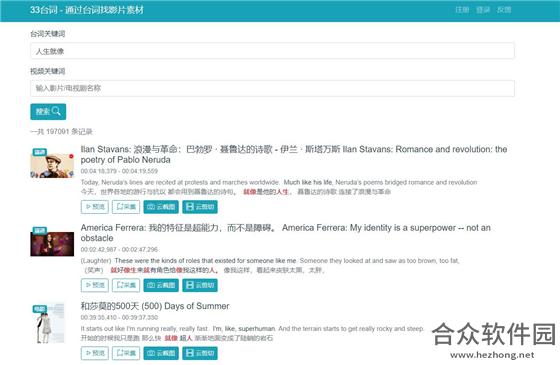
Task: Click timestamp 00:39:35,410 - 00:39:37,330
Action: [x=119, y=318]
